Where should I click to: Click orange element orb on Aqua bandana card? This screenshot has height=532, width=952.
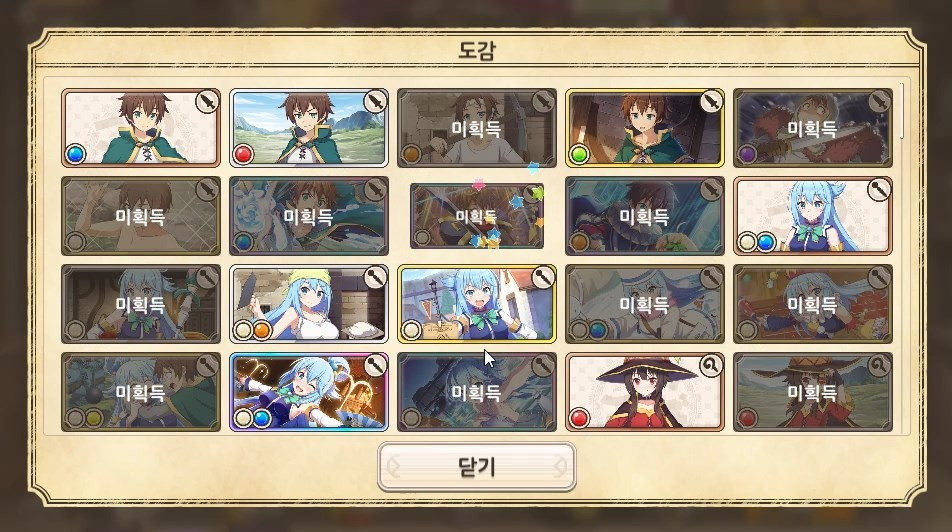tap(262, 330)
